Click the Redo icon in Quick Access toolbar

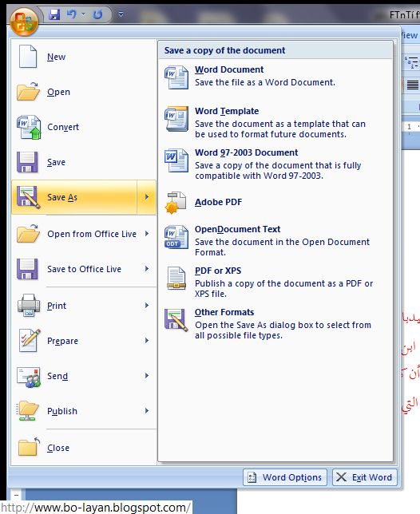tap(97, 14)
